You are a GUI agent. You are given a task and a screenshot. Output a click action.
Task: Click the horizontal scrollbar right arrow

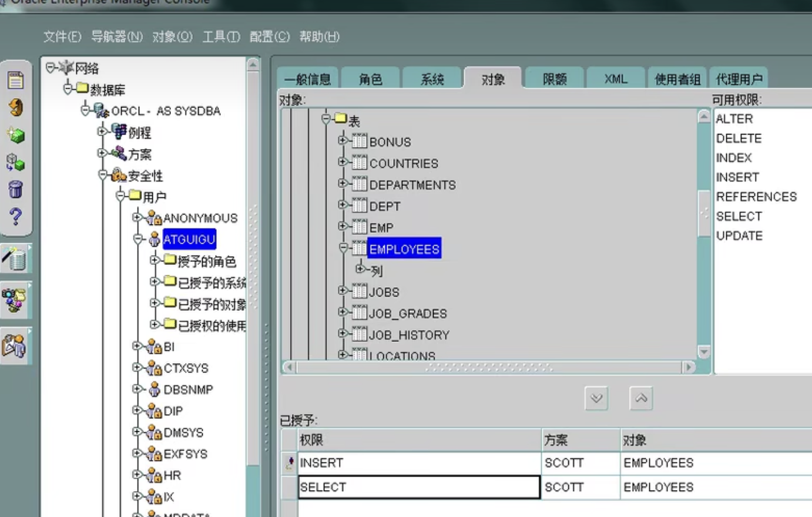coord(689,367)
